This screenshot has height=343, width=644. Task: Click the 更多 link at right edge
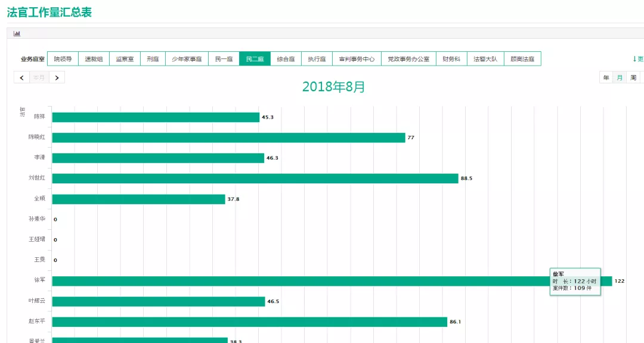pos(638,59)
